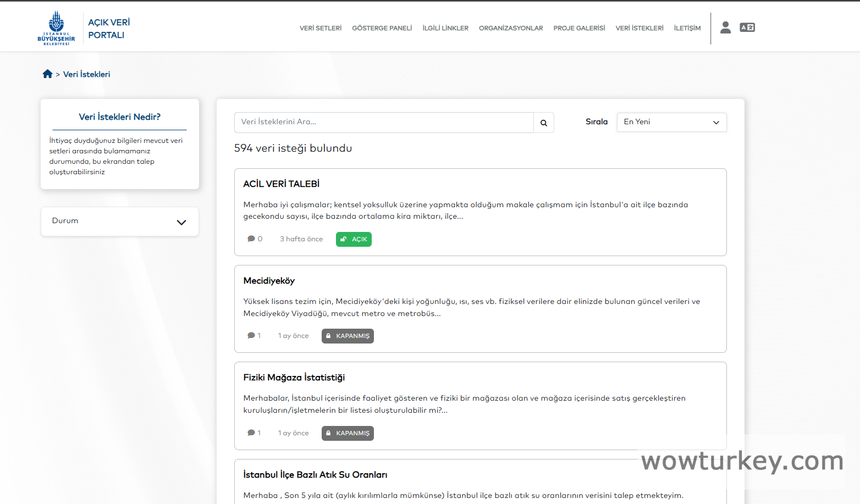Click the green AÇIK status badge
Screen dimensions: 860x504
[354, 240]
